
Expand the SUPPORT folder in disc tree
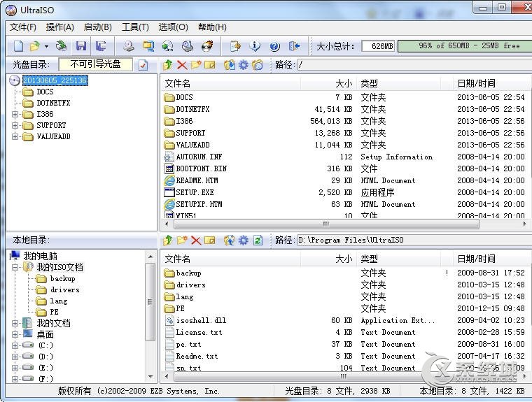tap(15, 125)
